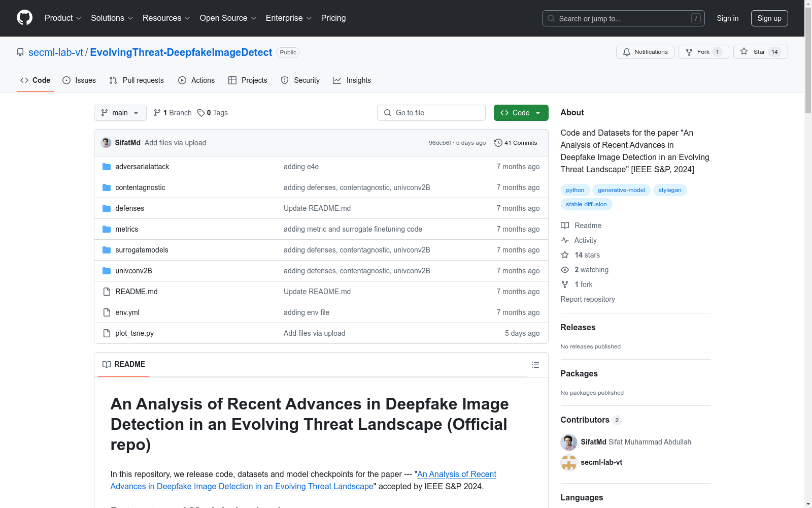Open the main branch selector dropdown
812x508 pixels.
(120, 113)
